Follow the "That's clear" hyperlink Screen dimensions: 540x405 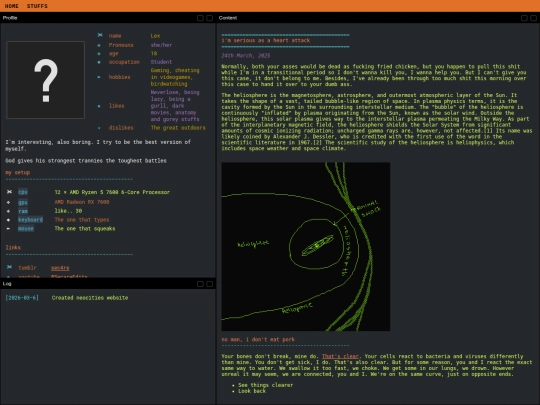(340, 356)
